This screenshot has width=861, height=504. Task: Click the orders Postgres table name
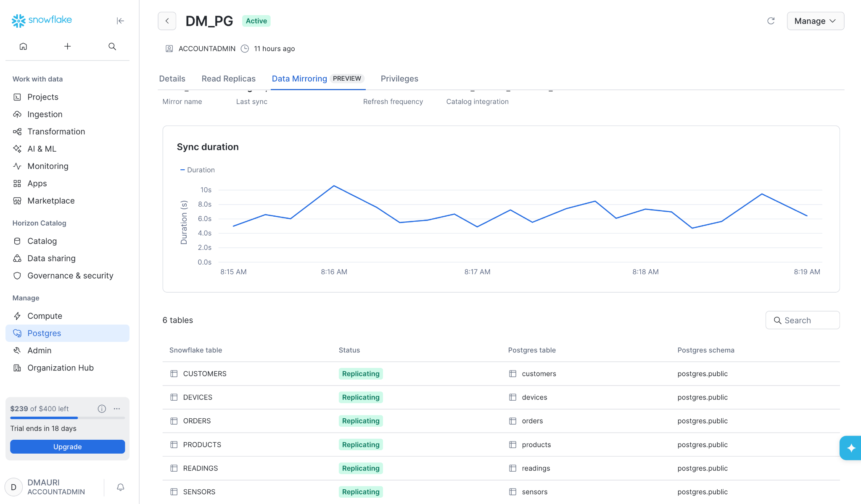tap(532, 421)
